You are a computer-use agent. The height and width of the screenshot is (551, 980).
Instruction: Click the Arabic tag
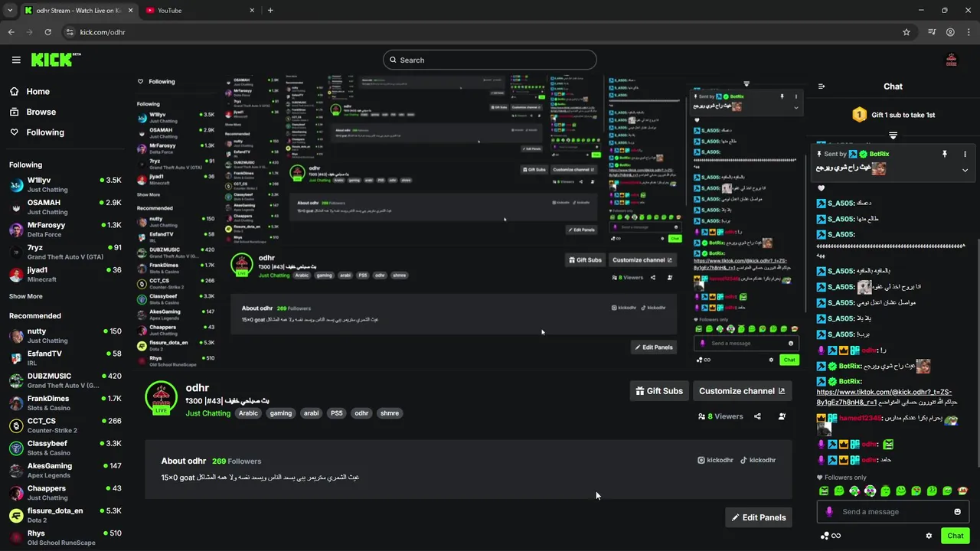pyautogui.click(x=248, y=413)
